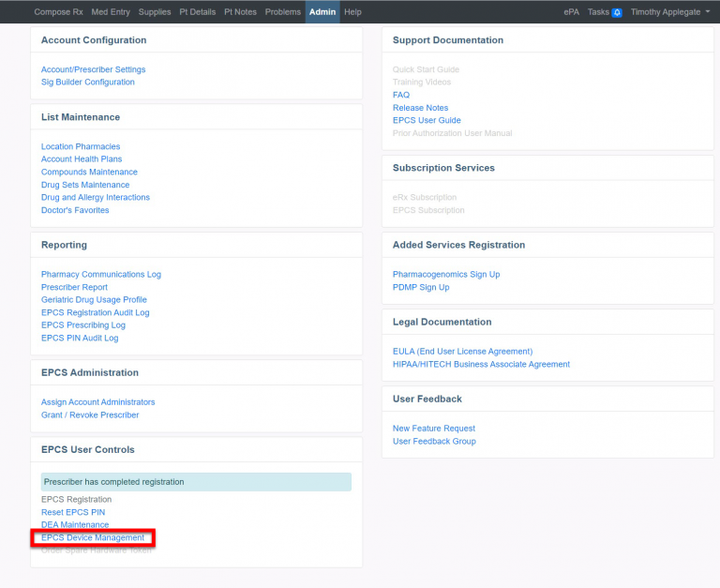This screenshot has height=588, width=720.
Task: Open Geriatric Drug Usage Profile
Action: click(x=94, y=299)
